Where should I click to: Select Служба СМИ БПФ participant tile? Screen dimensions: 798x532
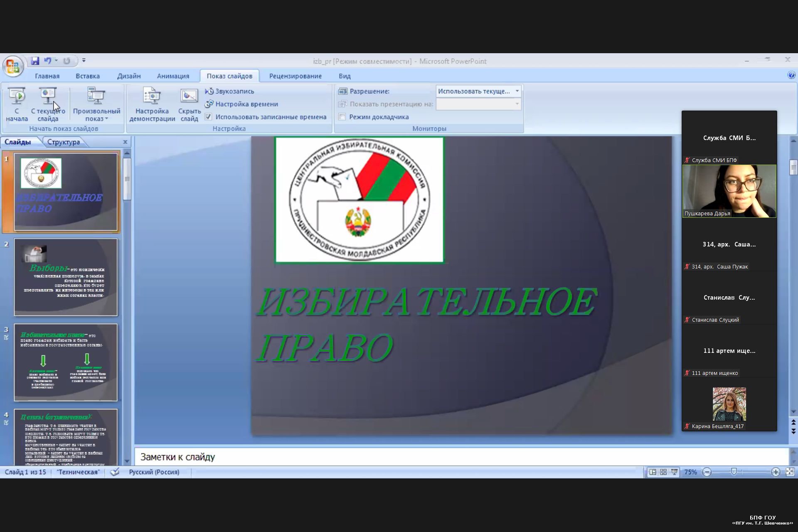729,138
